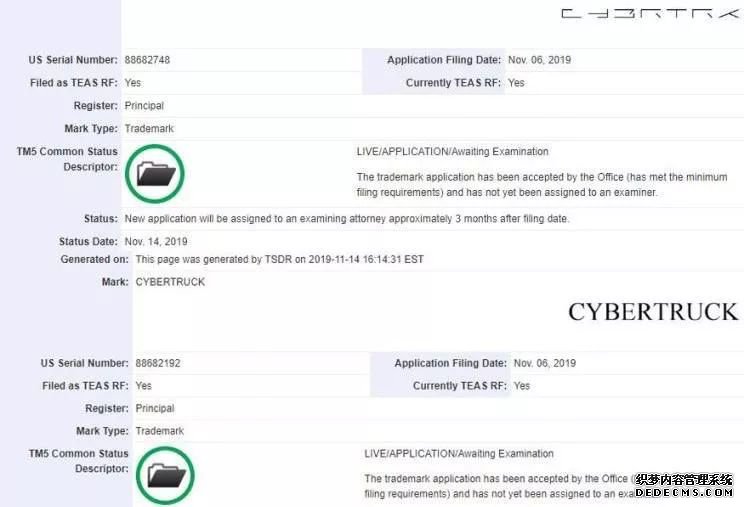Click filing date of serial 88682192 record
The height and width of the screenshot is (507, 744).
tap(545, 363)
